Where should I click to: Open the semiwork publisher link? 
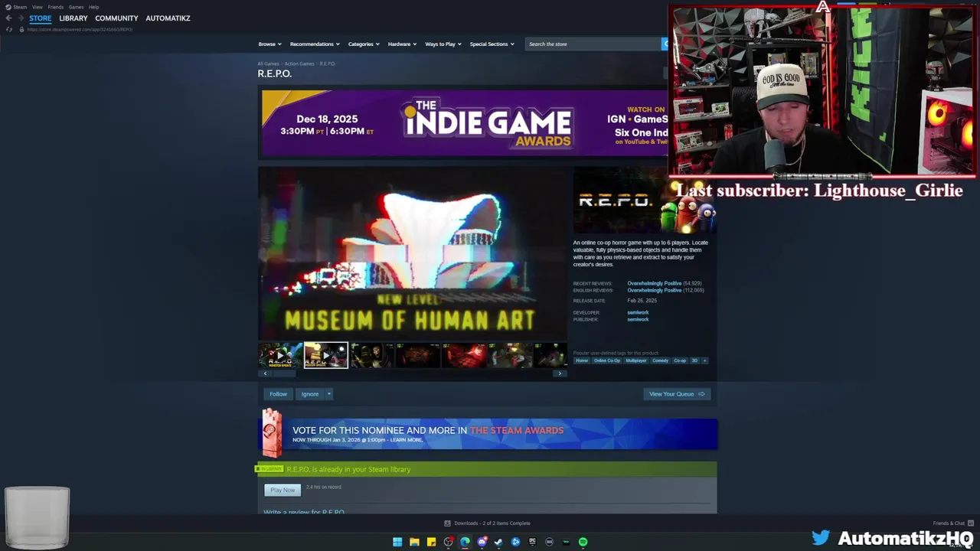click(638, 319)
